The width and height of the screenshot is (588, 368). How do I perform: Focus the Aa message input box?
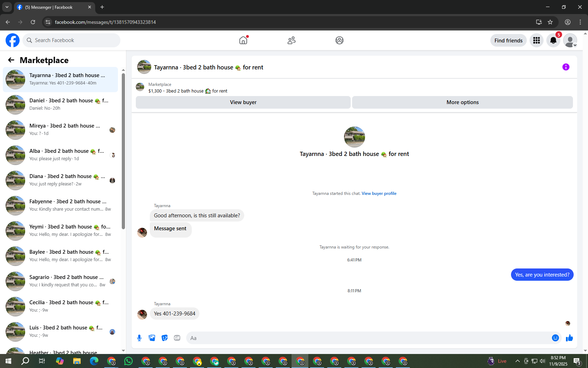368,338
